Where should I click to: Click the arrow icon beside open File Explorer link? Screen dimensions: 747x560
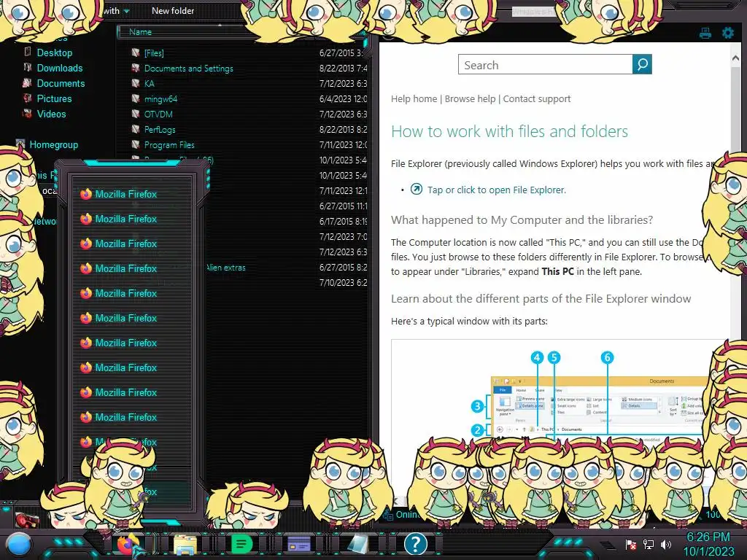click(416, 189)
